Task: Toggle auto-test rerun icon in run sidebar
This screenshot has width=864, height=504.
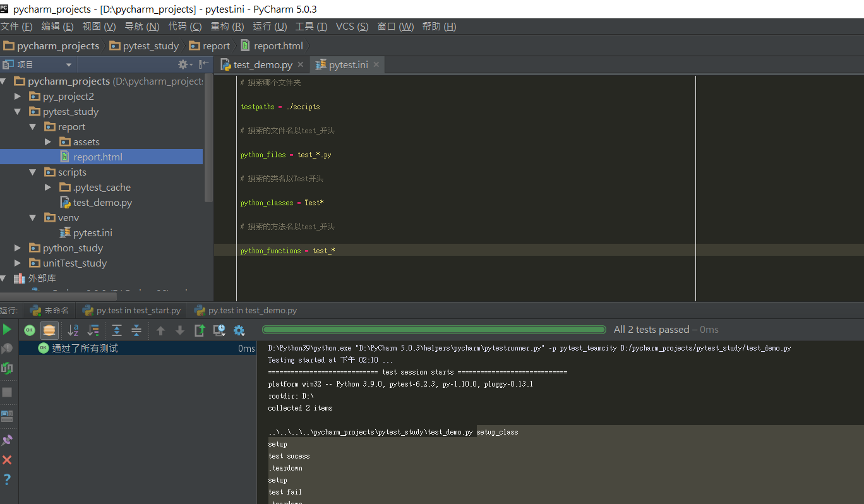Action: [7, 368]
